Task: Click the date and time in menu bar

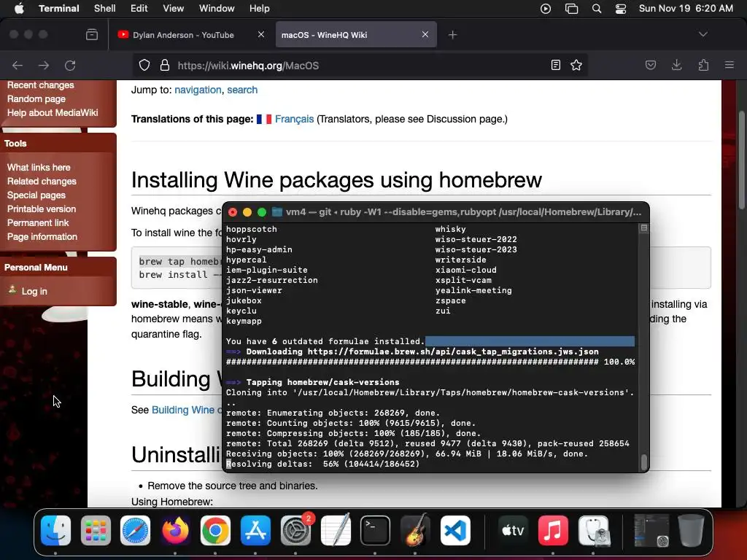Action: pos(686,9)
